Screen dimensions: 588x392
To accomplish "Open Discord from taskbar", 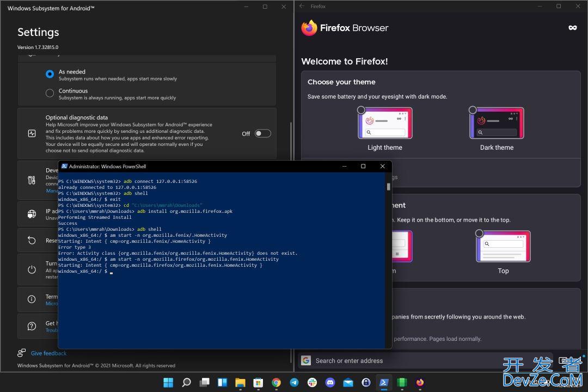I will pos(330,382).
